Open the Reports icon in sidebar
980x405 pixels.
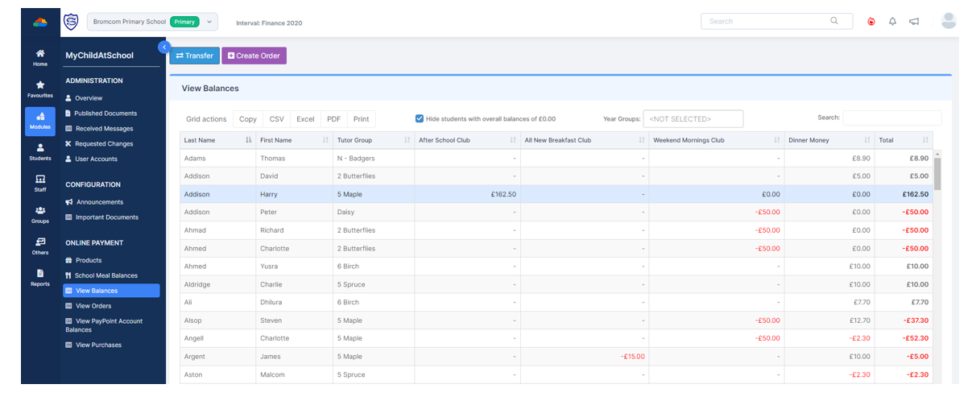pyautogui.click(x=40, y=277)
